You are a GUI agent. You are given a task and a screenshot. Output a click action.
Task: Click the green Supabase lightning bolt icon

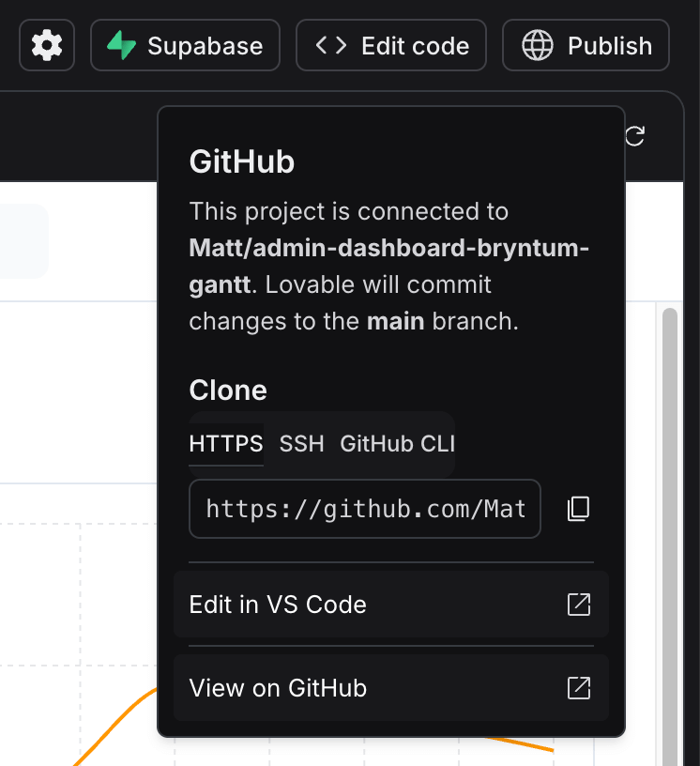pyautogui.click(x=121, y=45)
